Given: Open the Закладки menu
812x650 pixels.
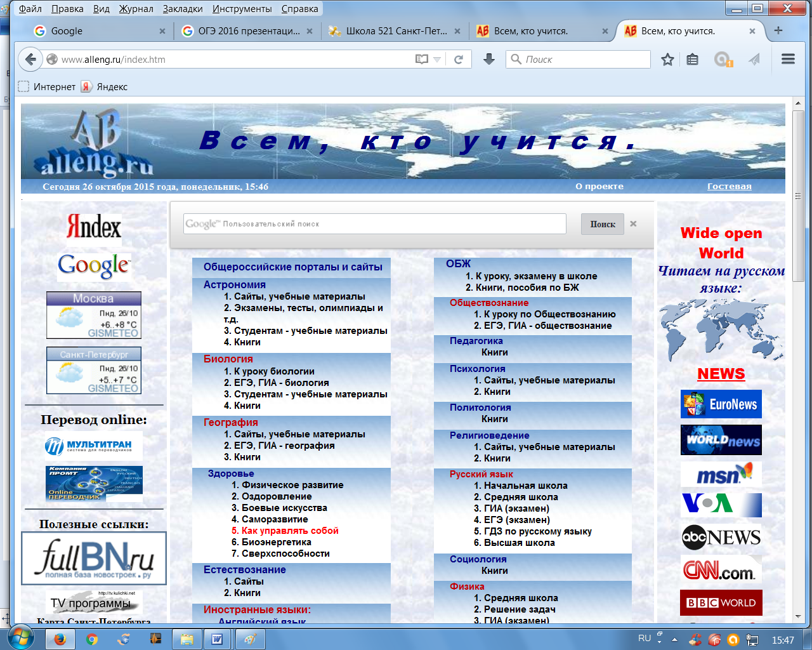Looking at the screenshot, I should click(x=183, y=8).
